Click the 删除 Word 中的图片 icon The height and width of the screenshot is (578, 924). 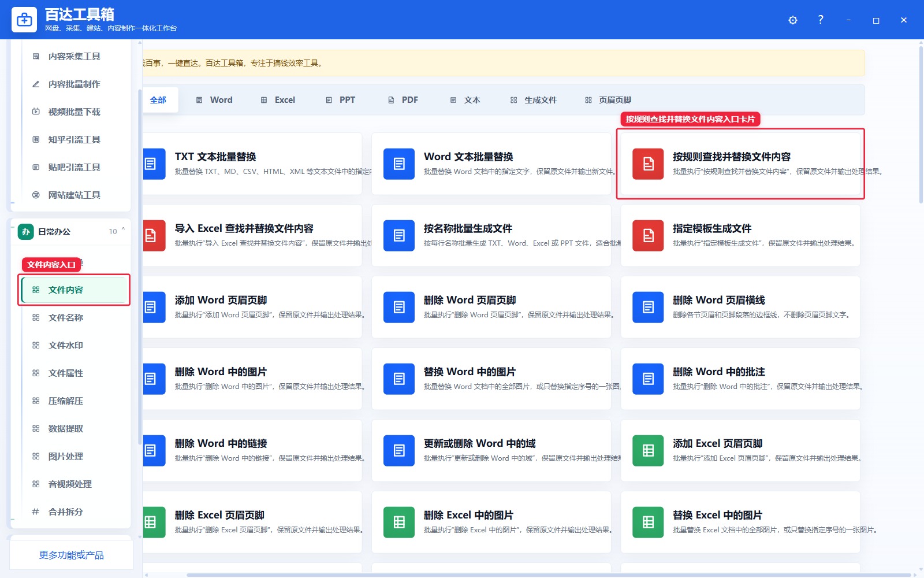[153, 379]
